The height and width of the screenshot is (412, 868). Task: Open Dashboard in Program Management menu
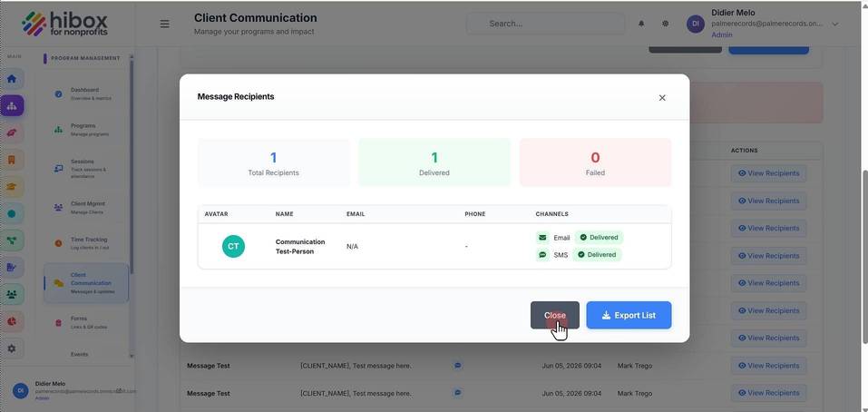86,93
